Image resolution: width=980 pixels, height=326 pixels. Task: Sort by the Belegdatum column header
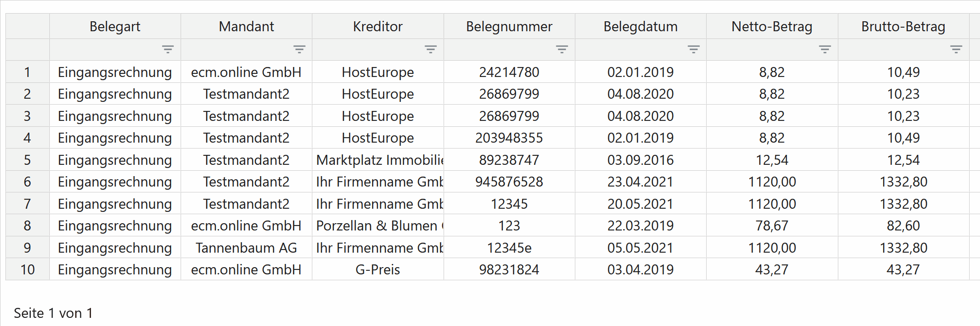641,26
